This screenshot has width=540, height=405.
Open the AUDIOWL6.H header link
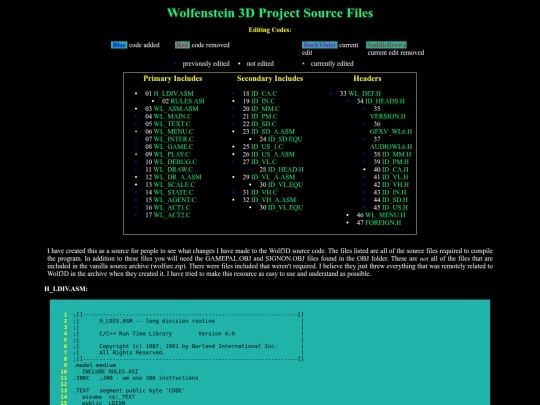coord(391,147)
